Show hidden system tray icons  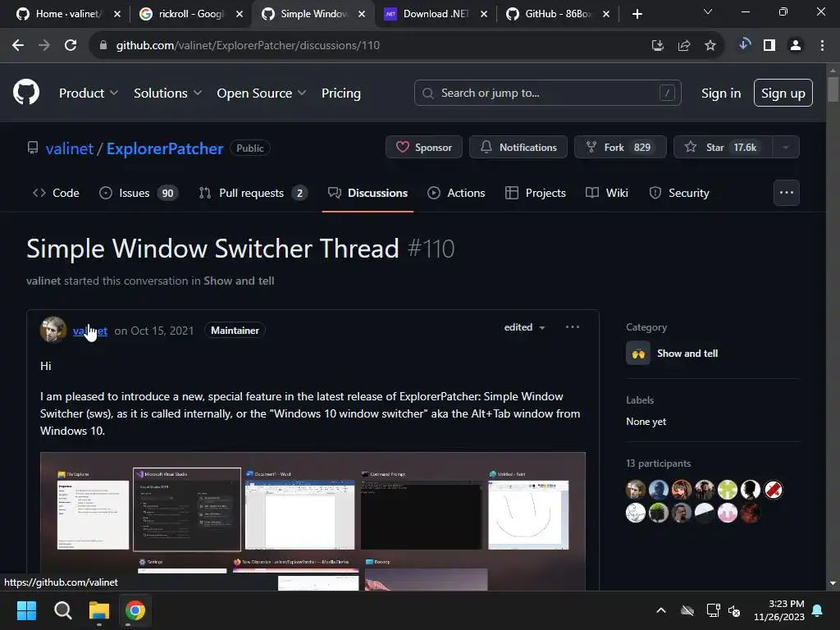661,610
